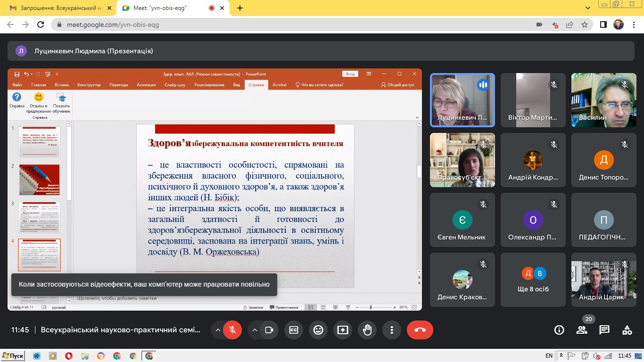Open the three-dot more options menu
The image size is (644, 362).
391,330
